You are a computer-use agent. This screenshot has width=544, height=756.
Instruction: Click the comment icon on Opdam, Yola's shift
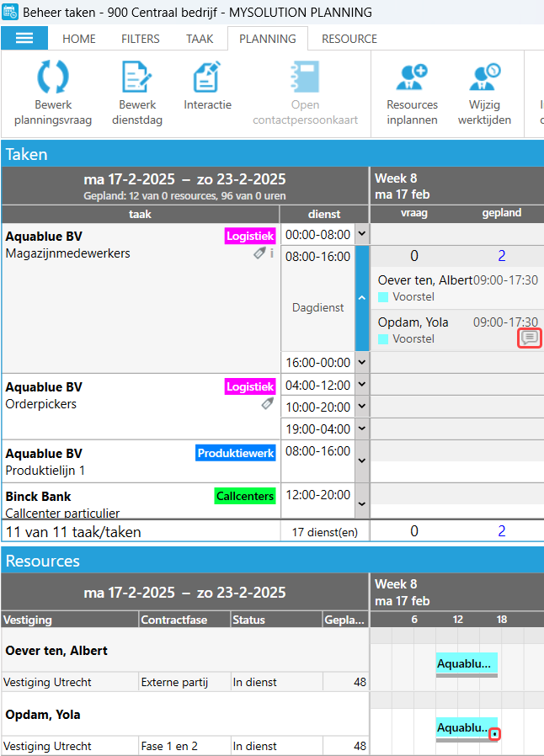click(529, 338)
